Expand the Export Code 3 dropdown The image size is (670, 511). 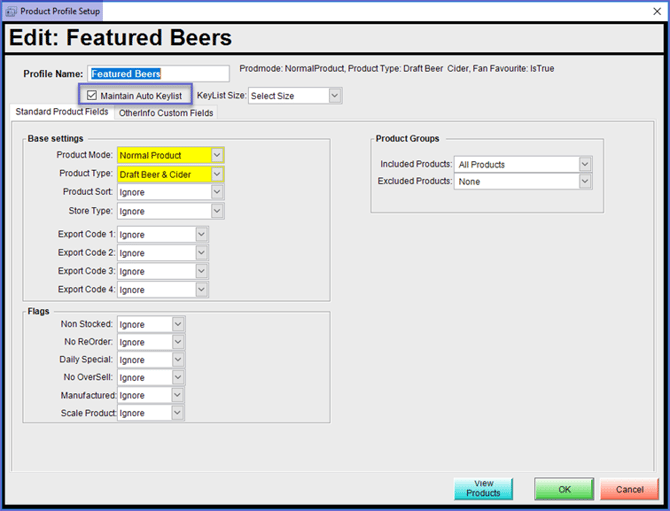coord(162,272)
